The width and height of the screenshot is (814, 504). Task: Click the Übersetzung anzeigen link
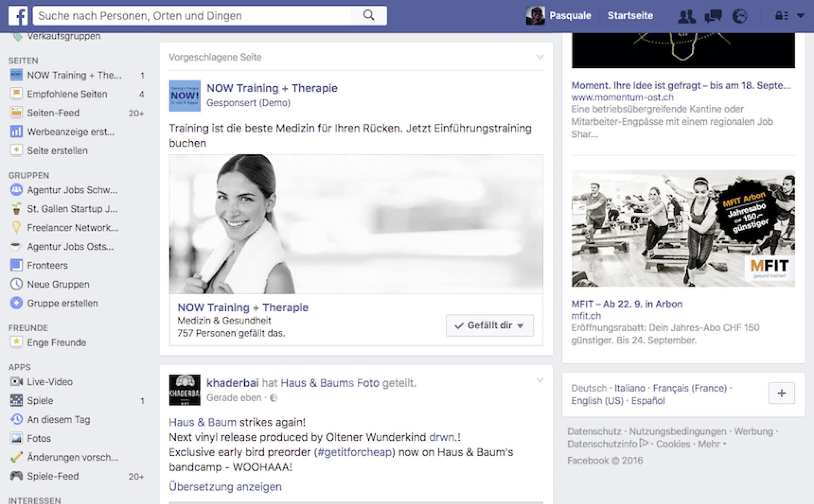coord(225,487)
